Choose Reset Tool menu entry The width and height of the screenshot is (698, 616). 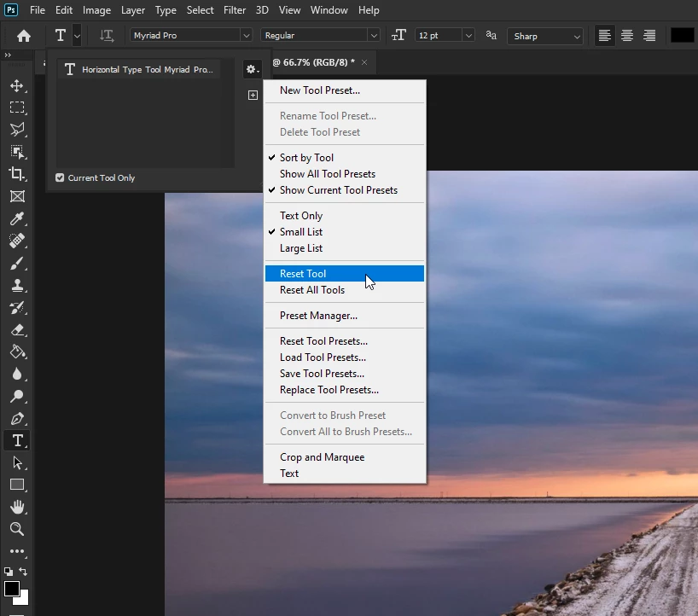(345, 273)
